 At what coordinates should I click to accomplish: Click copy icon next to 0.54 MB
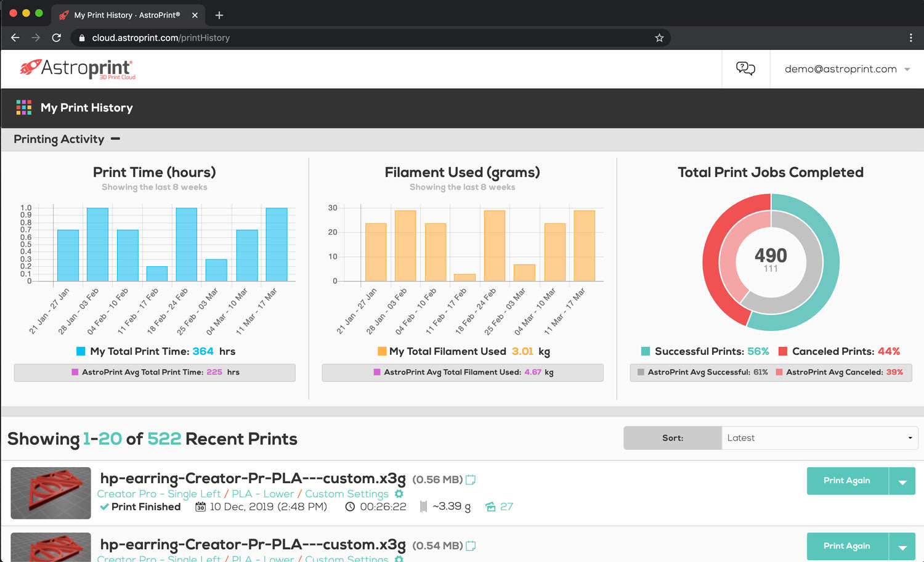471,545
